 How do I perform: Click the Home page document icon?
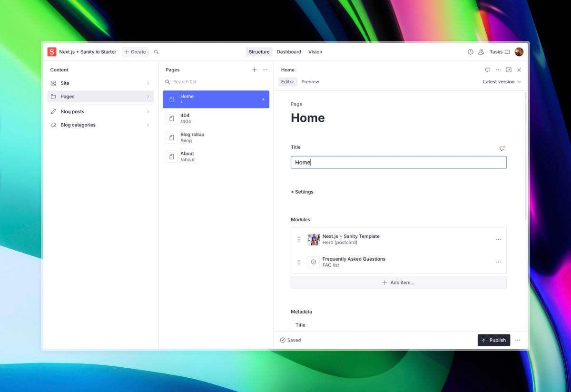click(x=172, y=99)
